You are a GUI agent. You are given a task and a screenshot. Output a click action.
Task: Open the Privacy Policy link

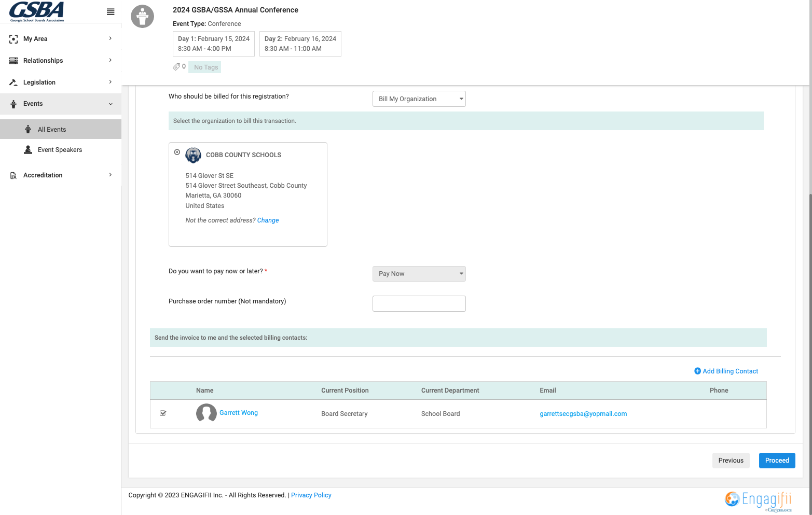(311, 495)
